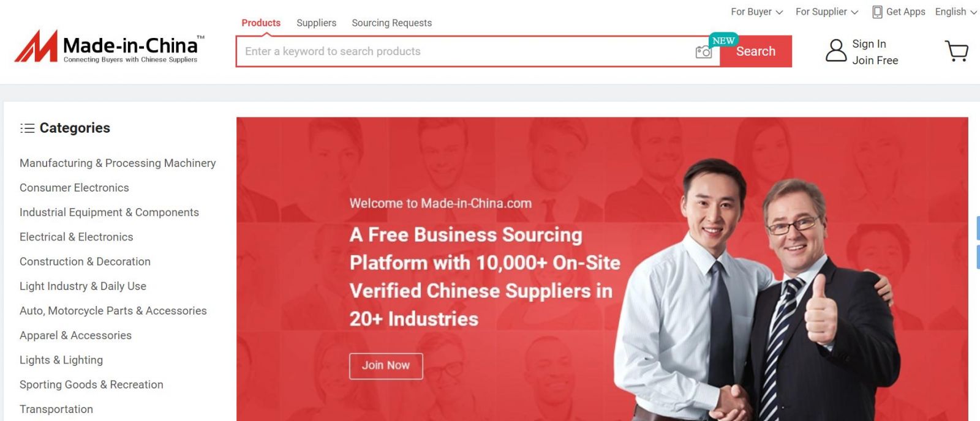
Task: Open the Sign In link
Action: coord(869,44)
